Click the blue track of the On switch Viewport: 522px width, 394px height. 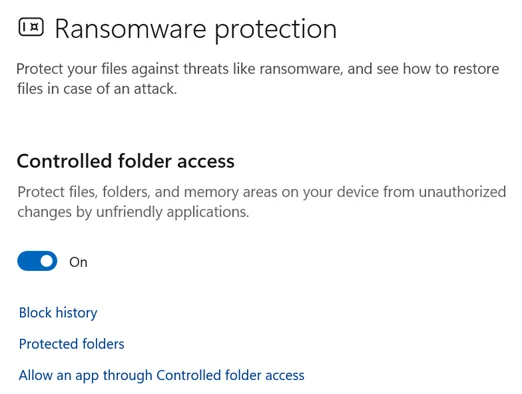pyautogui.click(x=28, y=261)
